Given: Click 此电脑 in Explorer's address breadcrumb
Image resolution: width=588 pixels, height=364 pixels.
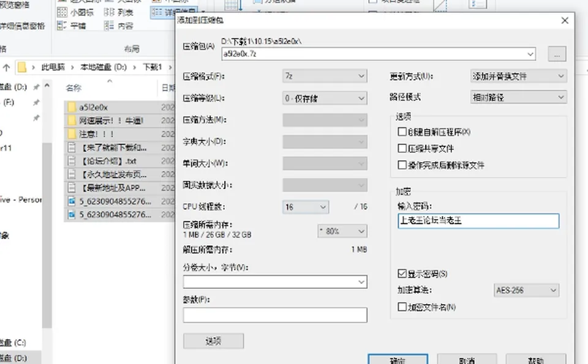Looking at the screenshot, I should tap(53, 67).
